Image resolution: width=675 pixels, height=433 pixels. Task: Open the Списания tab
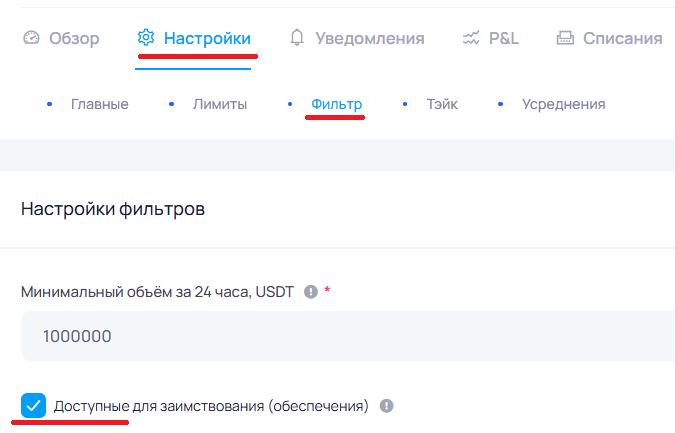623,38
